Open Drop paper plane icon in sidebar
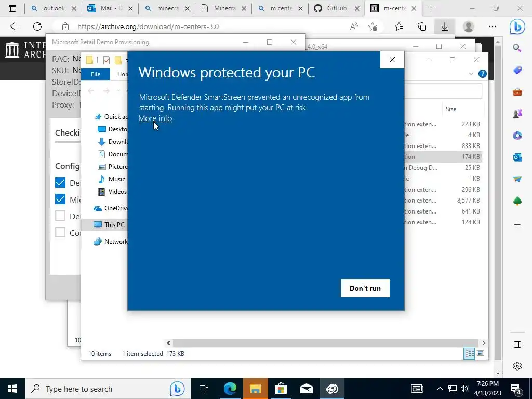The image size is (532, 399). click(x=517, y=179)
